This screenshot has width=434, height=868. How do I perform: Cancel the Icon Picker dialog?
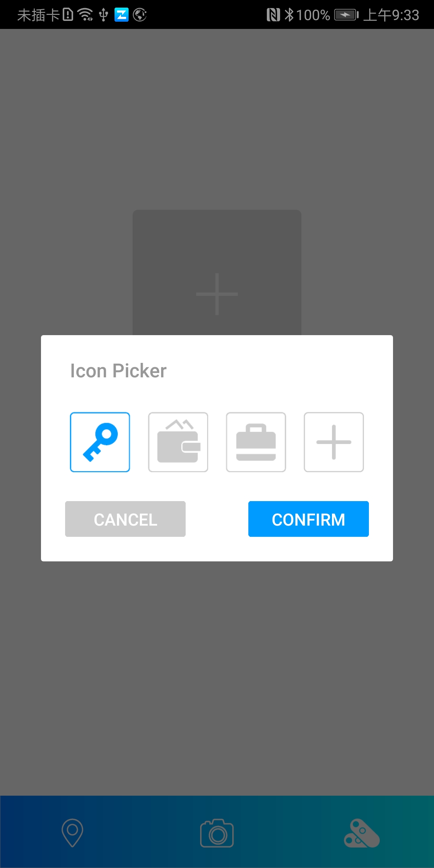point(125,519)
